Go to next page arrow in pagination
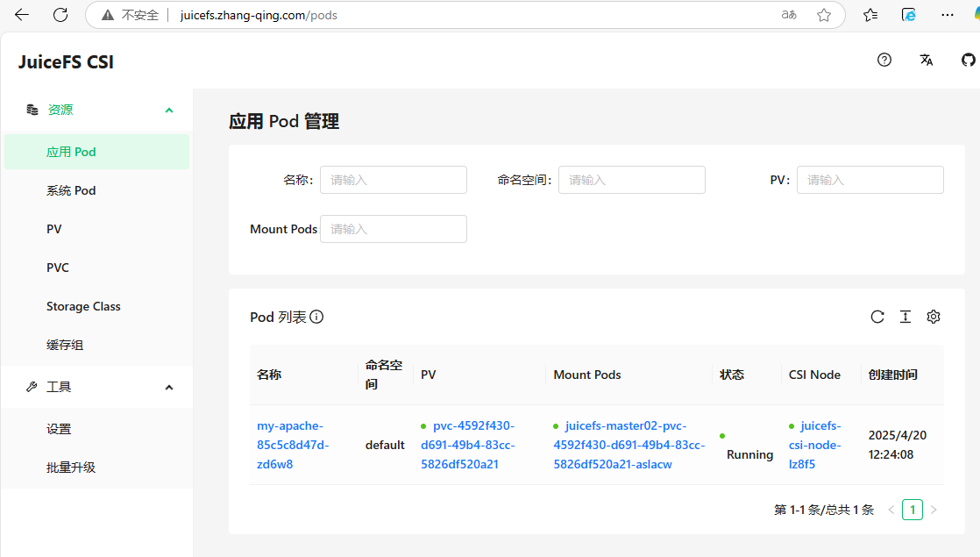 (934, 511)
